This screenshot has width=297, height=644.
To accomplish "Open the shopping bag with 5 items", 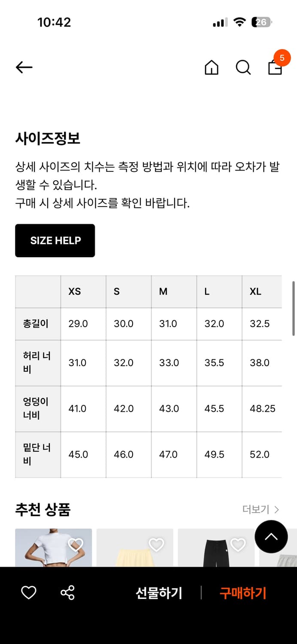I will 274,69.
